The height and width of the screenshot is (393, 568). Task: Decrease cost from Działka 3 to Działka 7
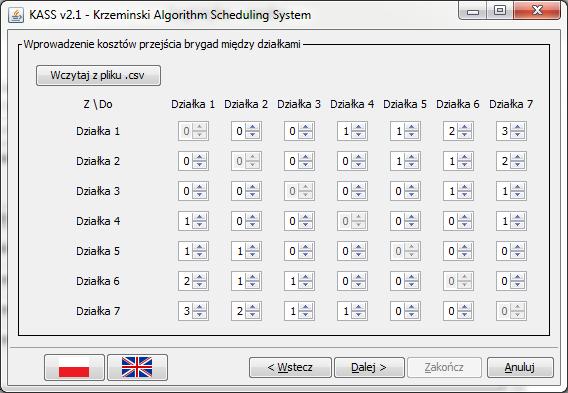click(x=518, y=195)
